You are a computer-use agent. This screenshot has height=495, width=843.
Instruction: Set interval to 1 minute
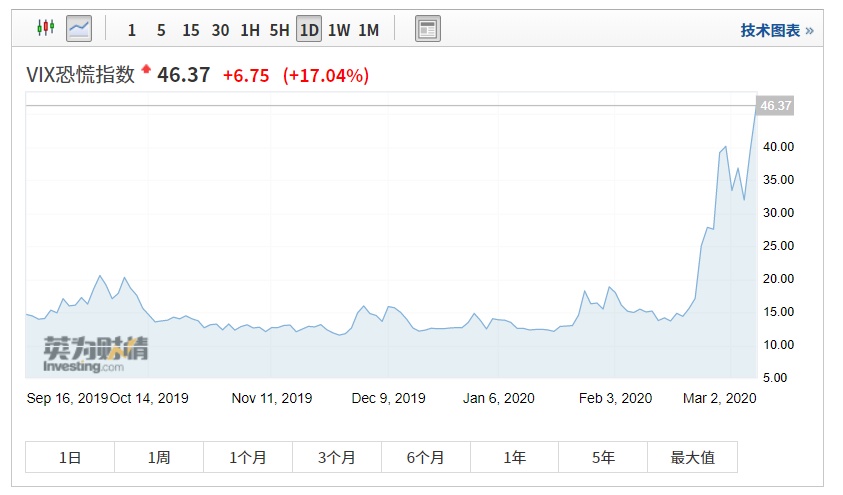pos(132,30)
